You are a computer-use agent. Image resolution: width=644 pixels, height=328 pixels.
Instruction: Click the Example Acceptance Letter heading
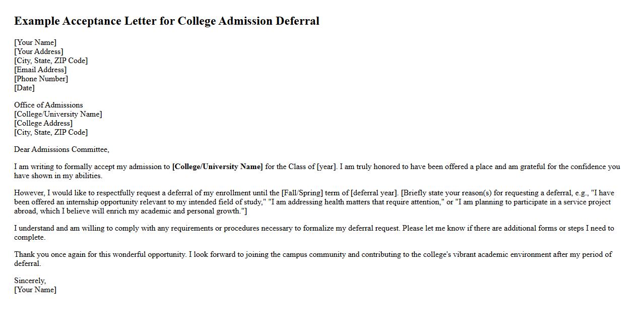(x=166, y=21)
